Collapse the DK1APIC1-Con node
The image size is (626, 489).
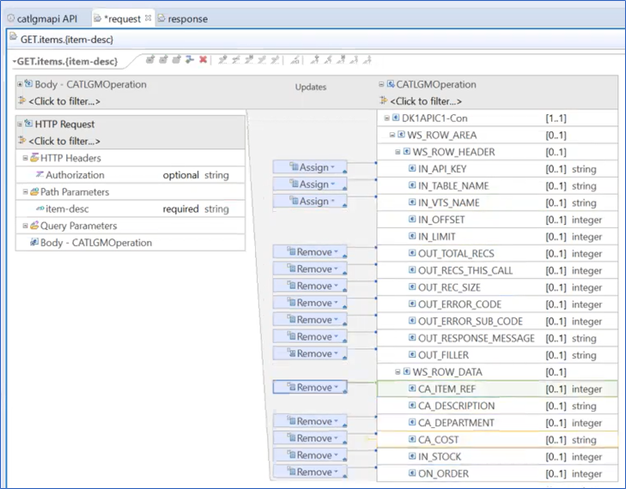(387, 118)
